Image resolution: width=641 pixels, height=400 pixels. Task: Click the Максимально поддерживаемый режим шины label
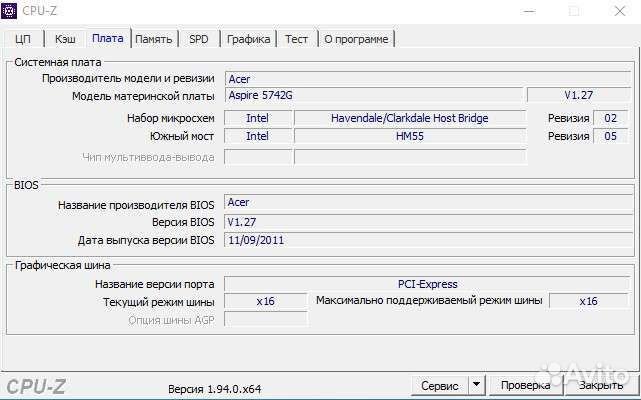pos(429,301)
